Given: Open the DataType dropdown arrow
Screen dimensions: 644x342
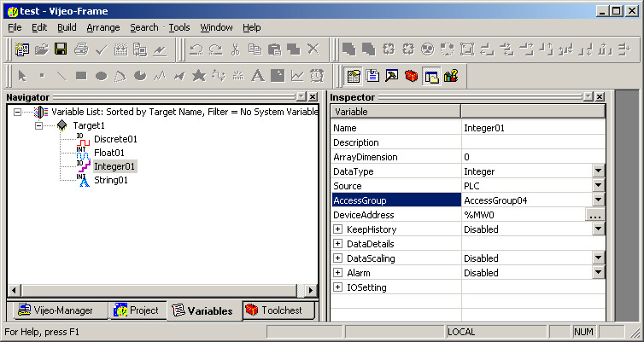Looking at the screenshot, I should click(x=599, y=171).
